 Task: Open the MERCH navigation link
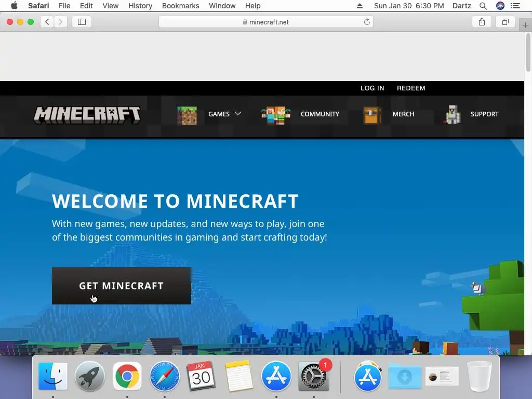point(403,114)
